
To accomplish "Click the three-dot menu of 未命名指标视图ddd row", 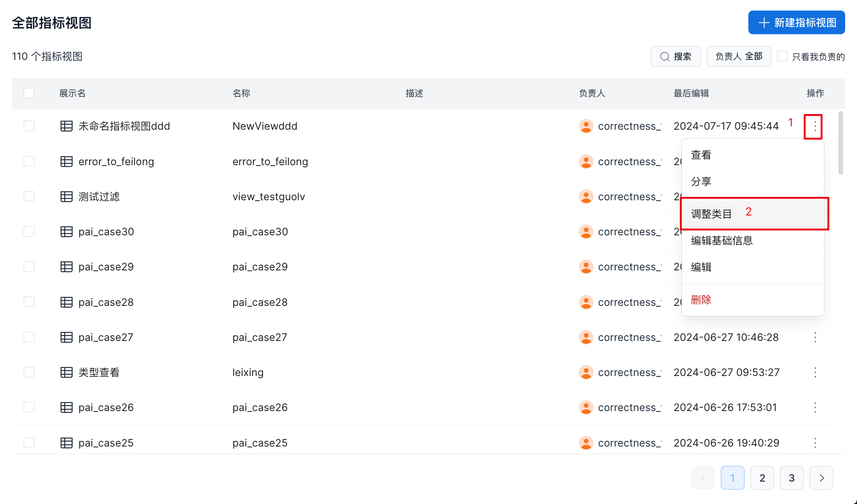I will (815, 126).
